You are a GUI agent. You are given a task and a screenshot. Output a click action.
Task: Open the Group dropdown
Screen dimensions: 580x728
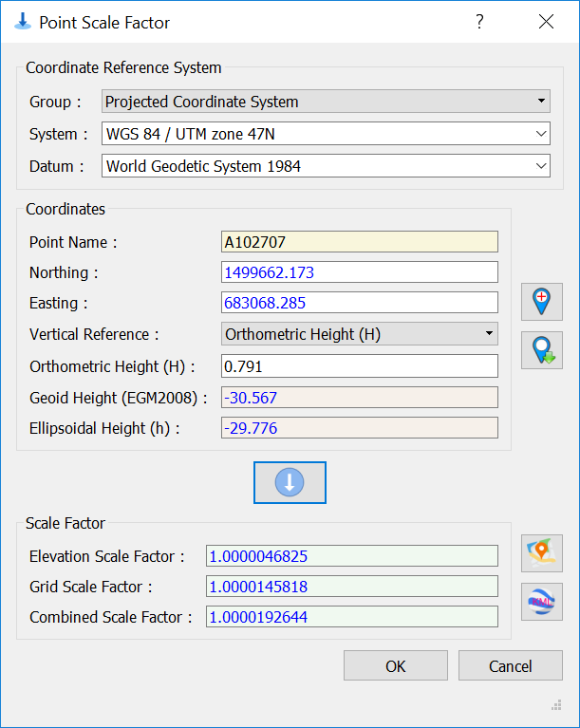pyautogui.click(x=326, y=102)
